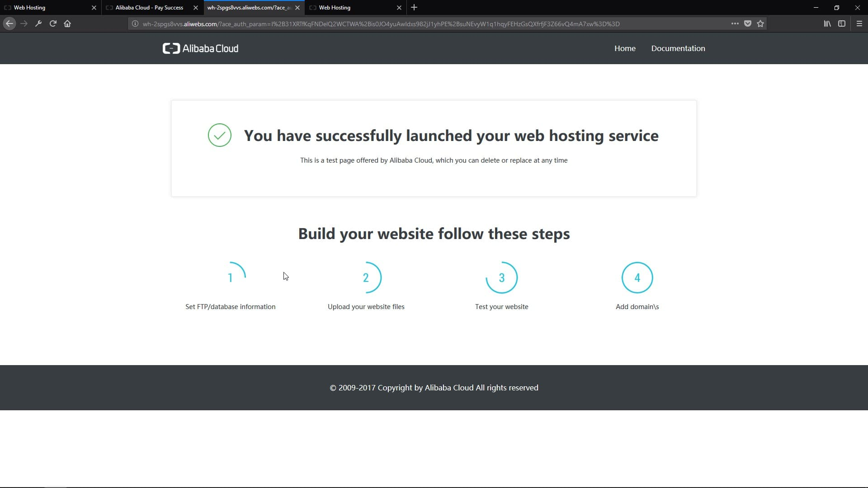
Task: Open developer tools wrench icon
Action: [38, 23]
